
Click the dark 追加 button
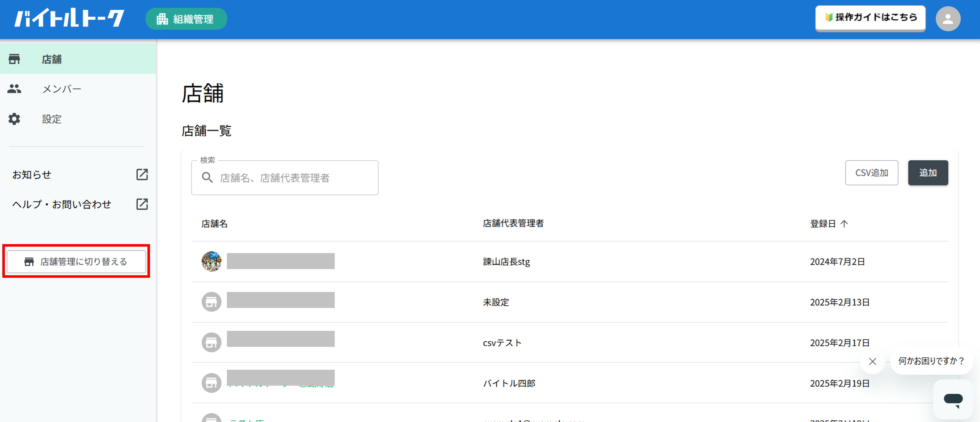[928, 173]
